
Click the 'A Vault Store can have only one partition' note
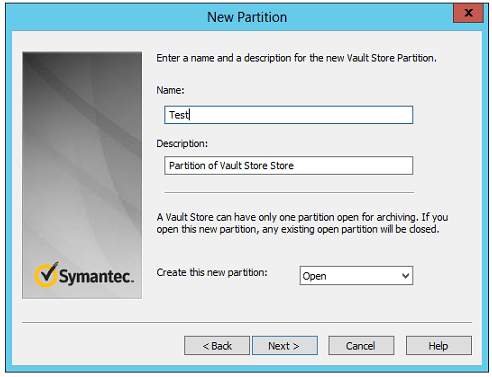coord(302,223)
